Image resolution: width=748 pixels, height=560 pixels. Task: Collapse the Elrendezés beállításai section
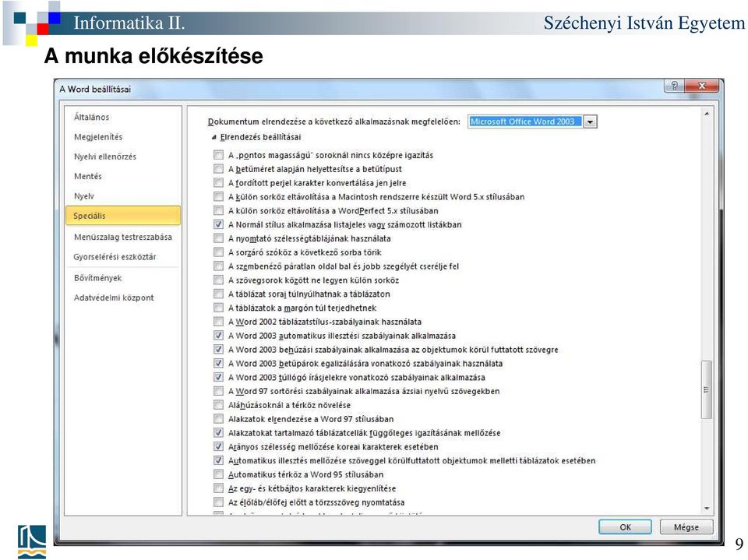[214, 137]
